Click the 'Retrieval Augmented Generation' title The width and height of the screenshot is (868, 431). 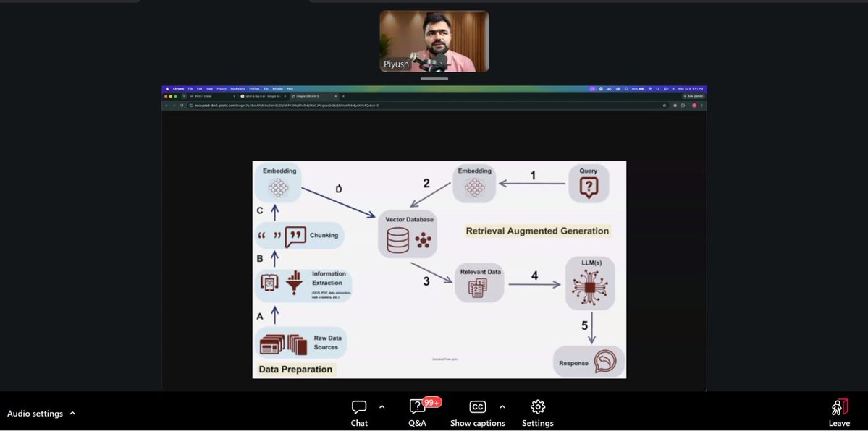(537, 231)
